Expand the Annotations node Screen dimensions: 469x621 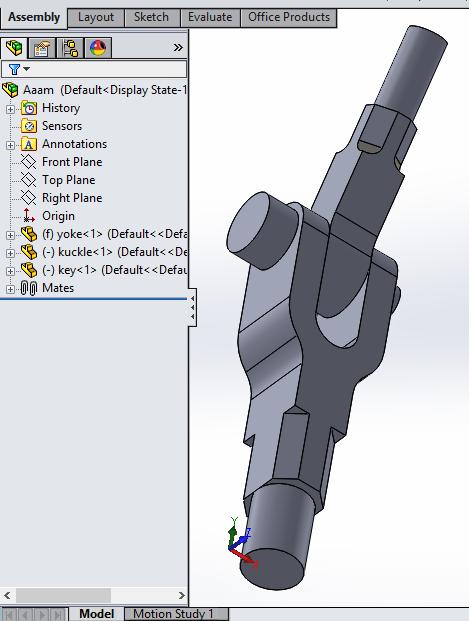pyautogui.click(x=10, y=145)
